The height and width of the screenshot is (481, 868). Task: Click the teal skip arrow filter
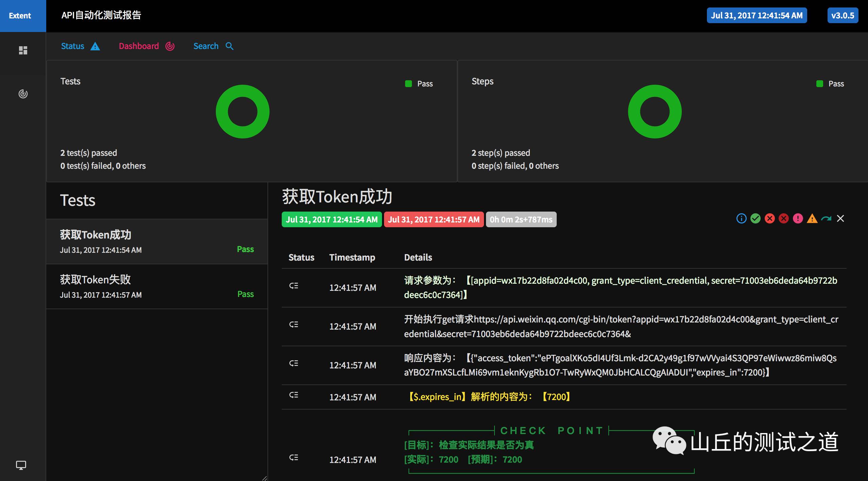point(826,218)
